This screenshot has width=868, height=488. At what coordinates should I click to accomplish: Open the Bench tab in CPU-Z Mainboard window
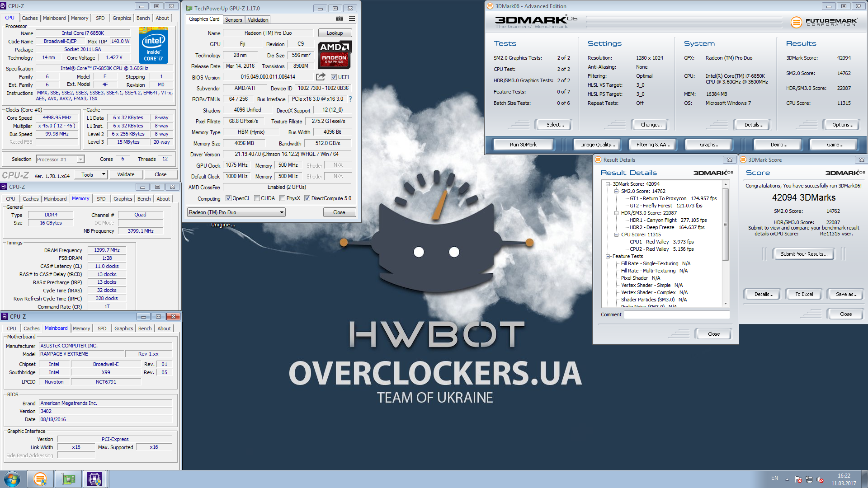pos(145,328)
